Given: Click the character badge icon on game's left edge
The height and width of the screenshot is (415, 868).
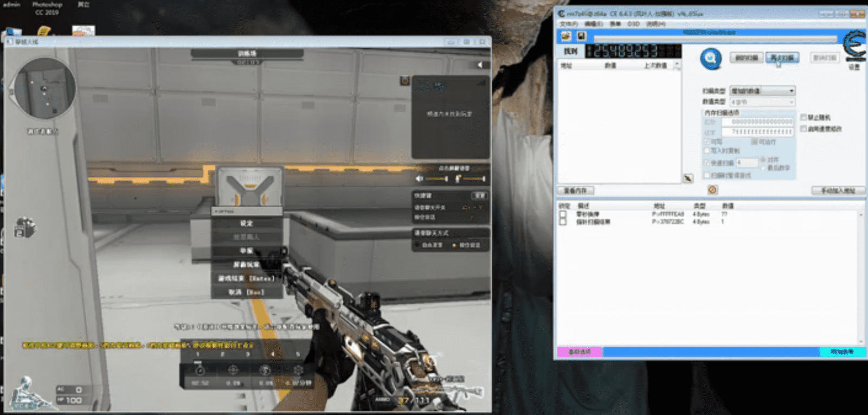Looking at the screenshot, I should click(24, 227).
